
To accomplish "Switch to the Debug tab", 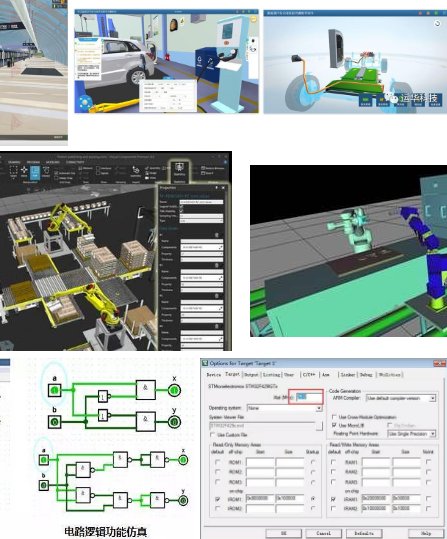I will (366, 375).
